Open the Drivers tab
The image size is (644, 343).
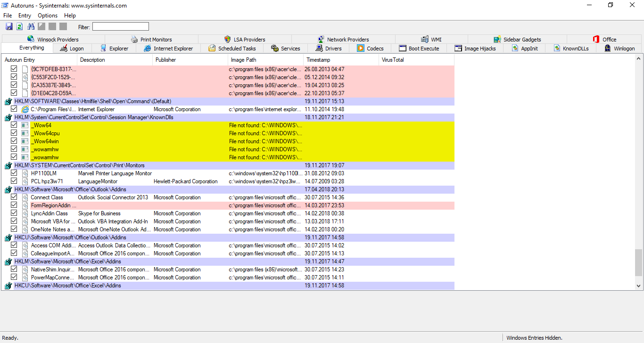tap(329, 49)
